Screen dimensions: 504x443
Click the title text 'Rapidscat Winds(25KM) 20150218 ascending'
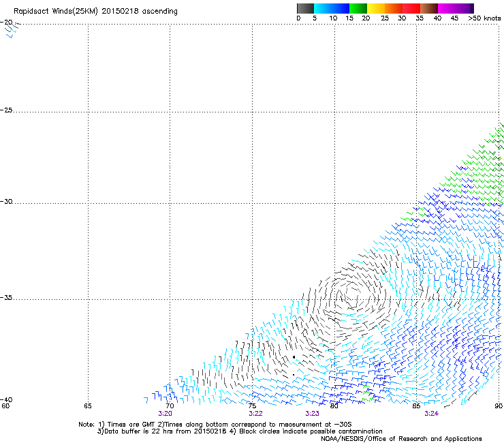pos(95,12)
